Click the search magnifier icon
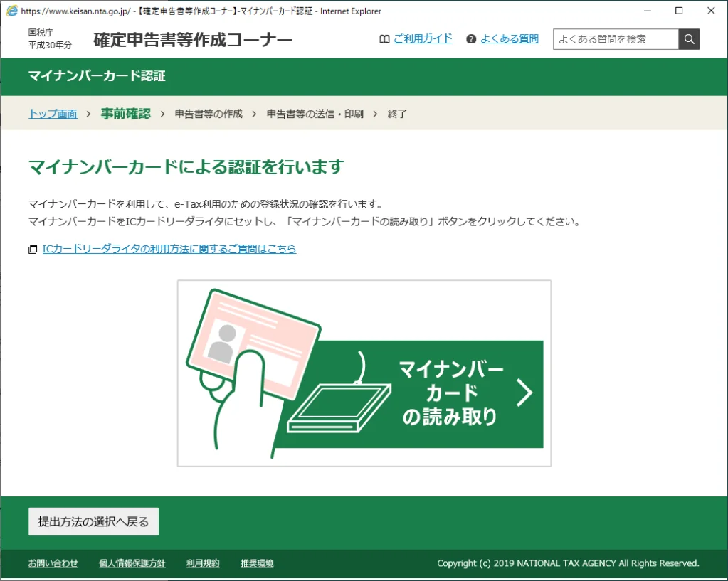The width and height of the screenshot is (728, 581). click(687, 39)
